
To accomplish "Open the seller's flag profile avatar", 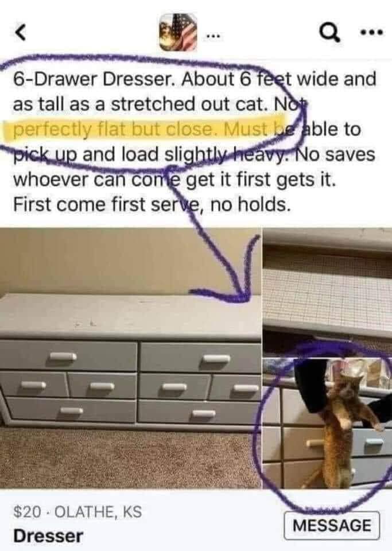I will point(178,32).
